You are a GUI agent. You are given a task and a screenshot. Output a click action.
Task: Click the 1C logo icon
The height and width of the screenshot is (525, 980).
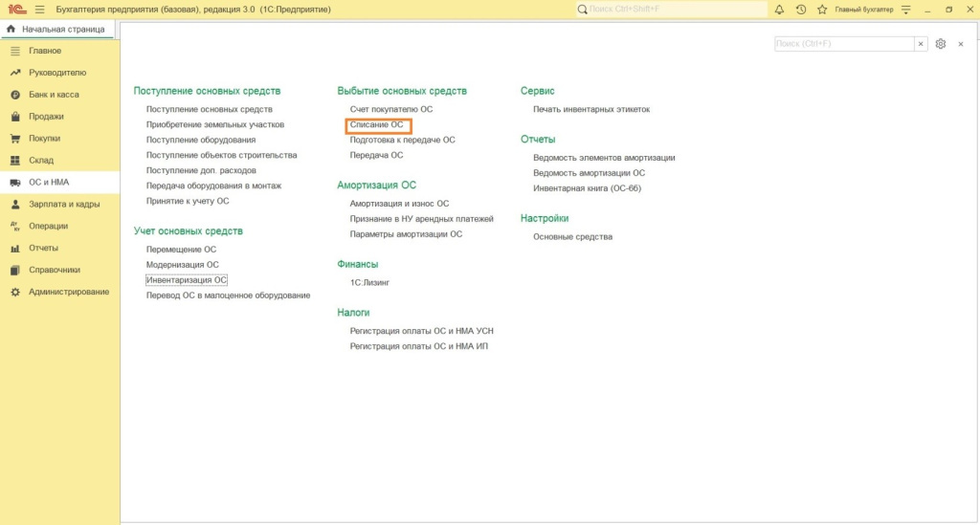pos(15,10)
